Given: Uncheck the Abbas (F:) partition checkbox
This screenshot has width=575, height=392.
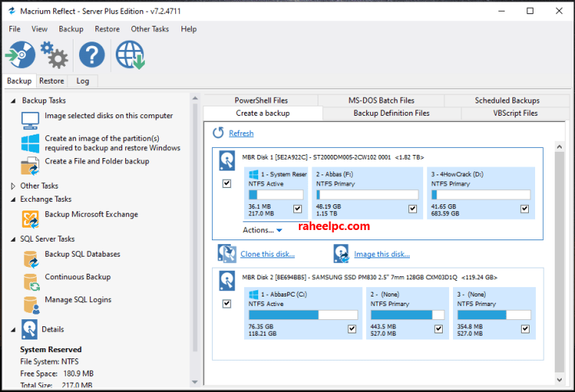Looking at the screenshot, I should (x=412, y=209).
